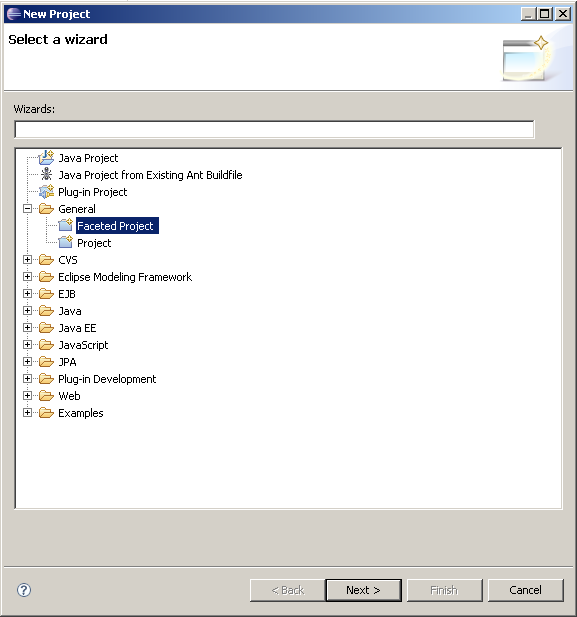The width and height of the screenshot is (577, 617).
Task: Click the Java Project wizard icon
Action: pyautogui.click(x=46, y=158)
